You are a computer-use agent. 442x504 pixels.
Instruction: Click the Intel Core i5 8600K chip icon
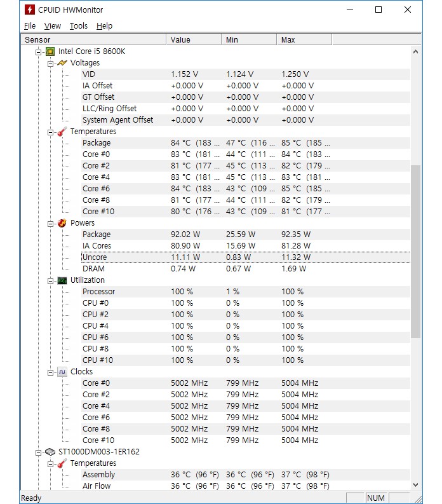[x=50, y=51]
